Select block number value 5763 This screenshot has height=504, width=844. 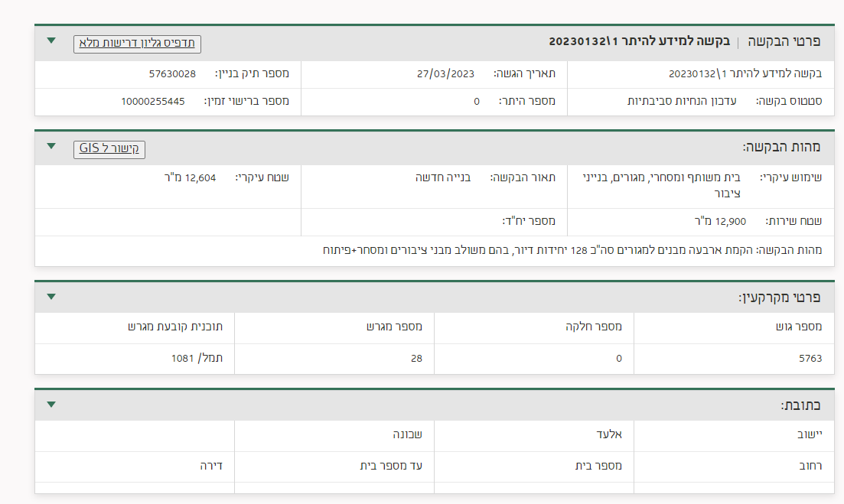coord(810,358)
